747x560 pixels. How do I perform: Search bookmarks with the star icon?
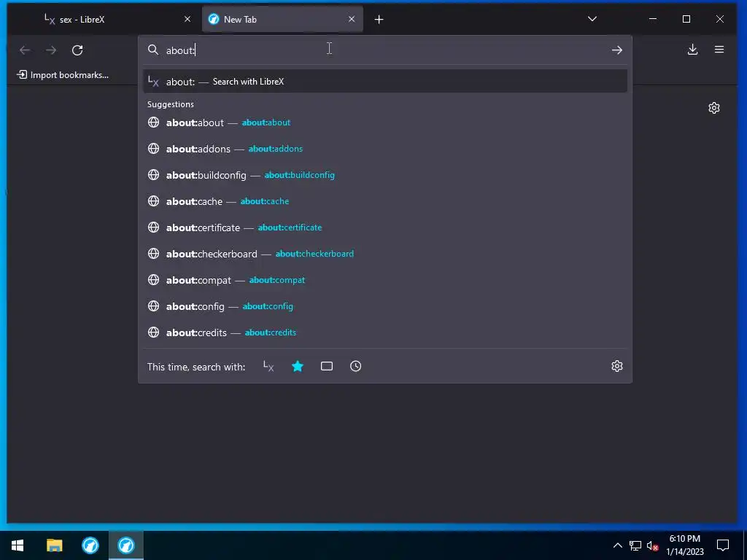(x=298, y=366)
